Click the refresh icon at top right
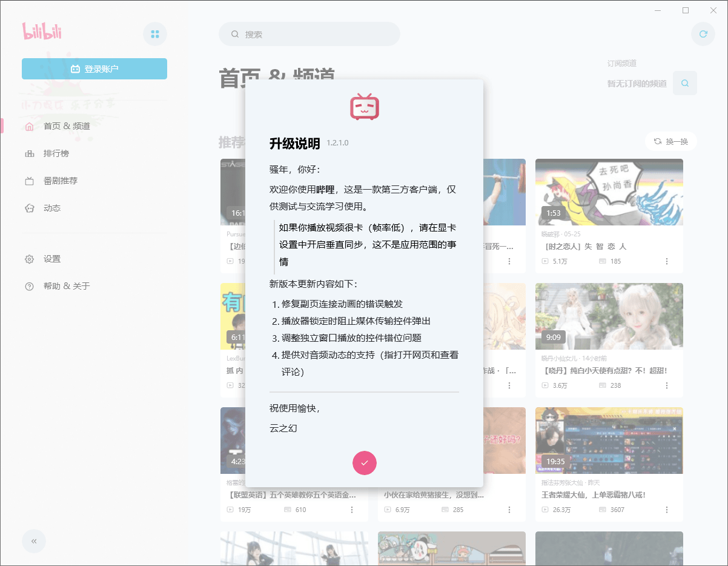The image size is (728, 566). pyautogui.click(x=703, y=34)
